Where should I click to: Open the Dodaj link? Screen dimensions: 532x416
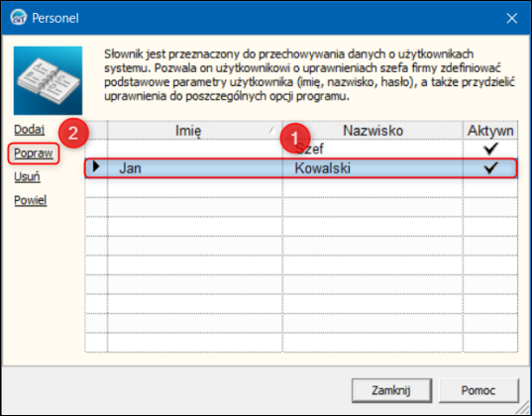point(29,130)
